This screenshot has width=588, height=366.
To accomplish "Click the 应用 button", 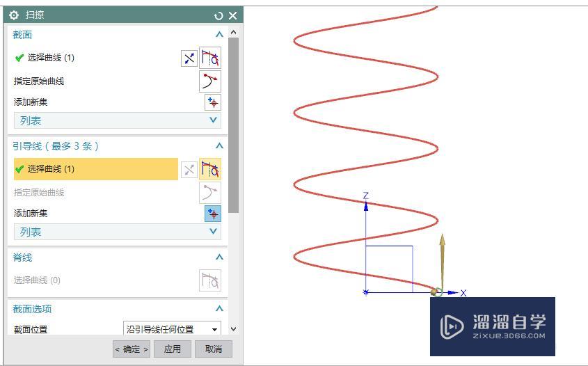I will coord(173,349).
